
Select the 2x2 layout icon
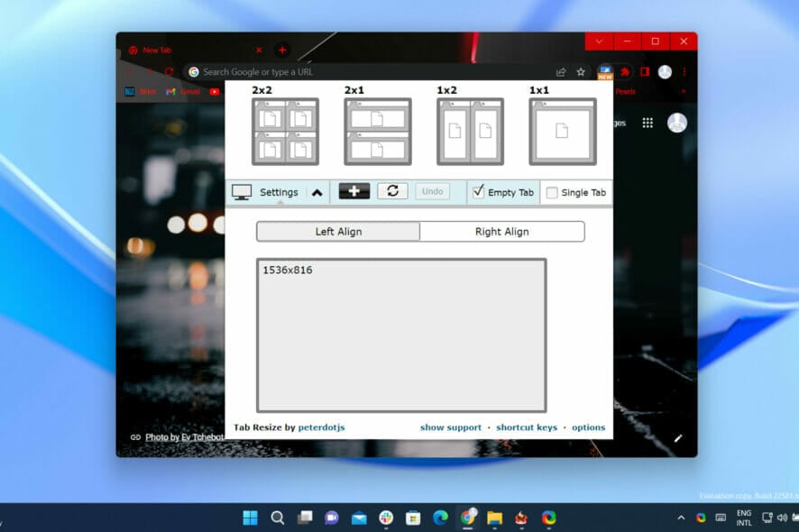click(285, 132)
